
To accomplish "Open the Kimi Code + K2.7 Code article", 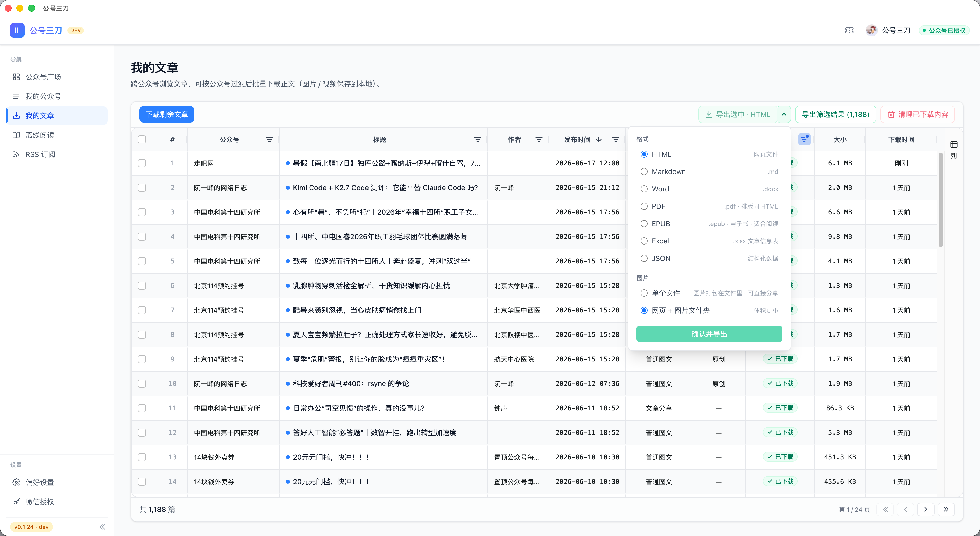I will pyautogui.click(x=385, y=188).
